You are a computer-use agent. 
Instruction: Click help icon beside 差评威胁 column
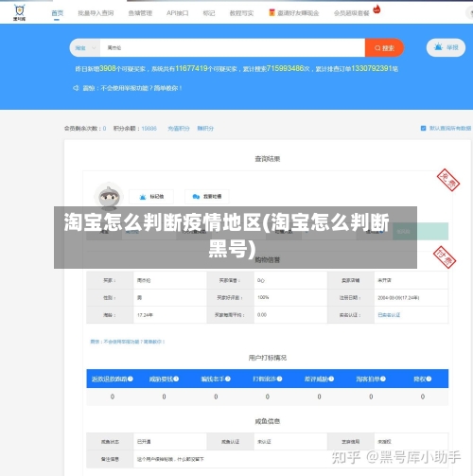[331, 379]
